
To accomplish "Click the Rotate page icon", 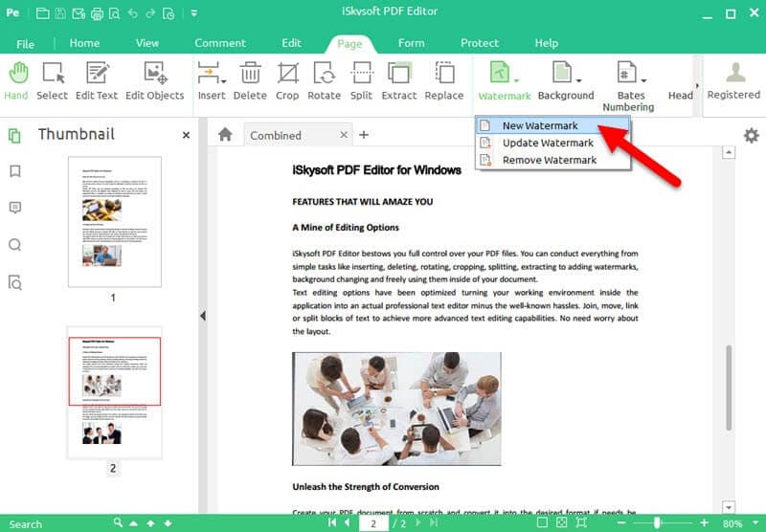I will pyautogui.click(x=324, y=81).
